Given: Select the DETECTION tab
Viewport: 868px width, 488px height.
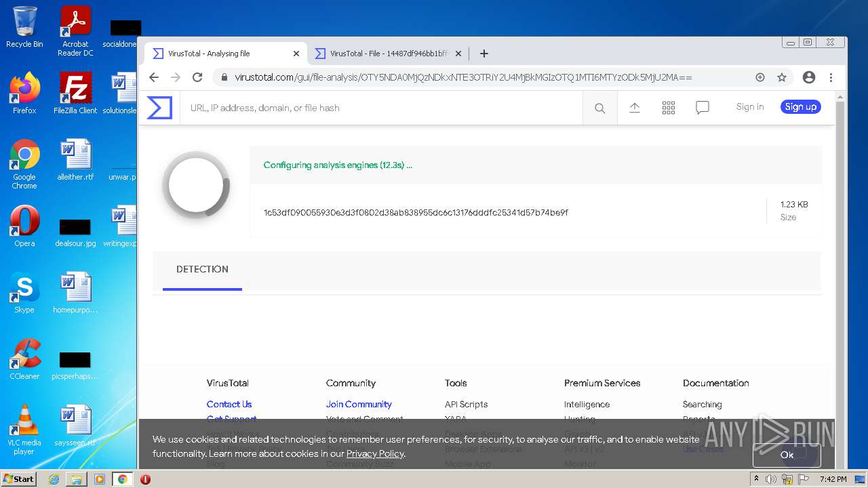Looking at the screenshot, I should tap(202, 270).
